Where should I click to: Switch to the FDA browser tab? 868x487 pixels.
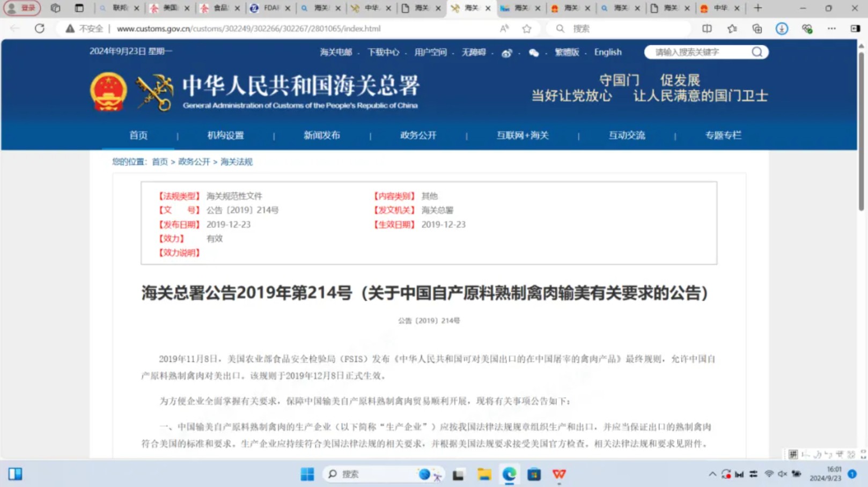271,9
